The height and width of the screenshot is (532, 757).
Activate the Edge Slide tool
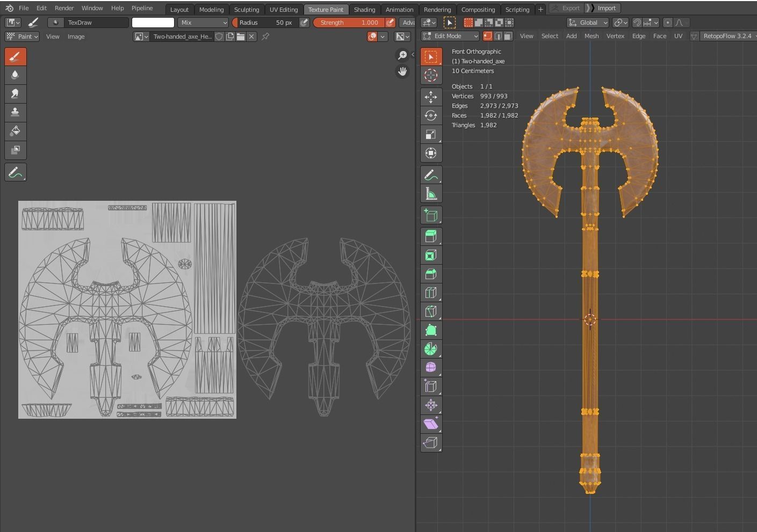click(x=431, y=387)
